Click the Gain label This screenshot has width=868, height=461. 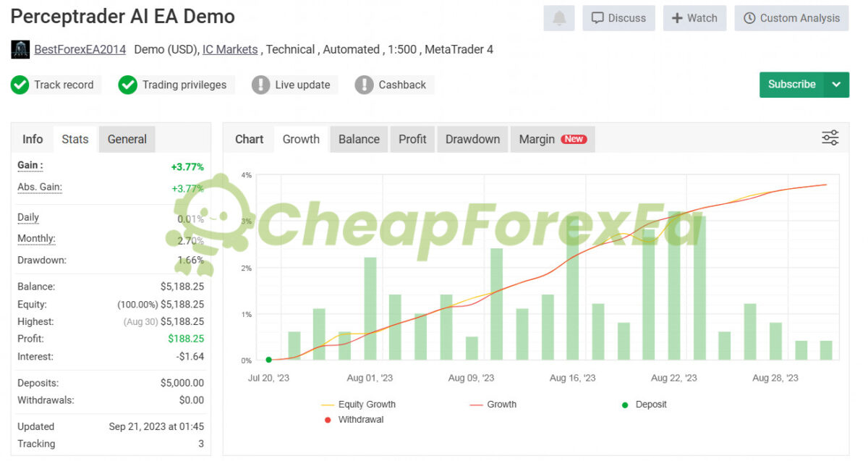coord(30,165)
